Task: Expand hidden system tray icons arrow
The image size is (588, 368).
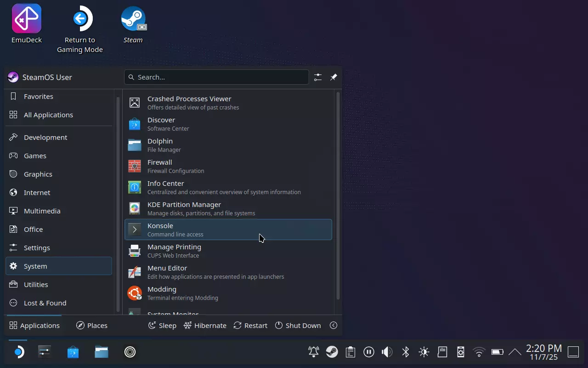Action: [515, 352]
